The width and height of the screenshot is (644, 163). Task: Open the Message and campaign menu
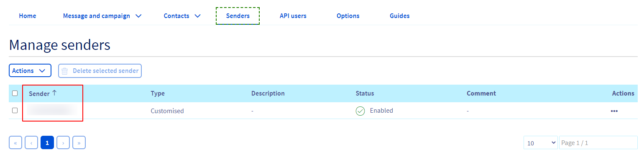coord(102,16)
